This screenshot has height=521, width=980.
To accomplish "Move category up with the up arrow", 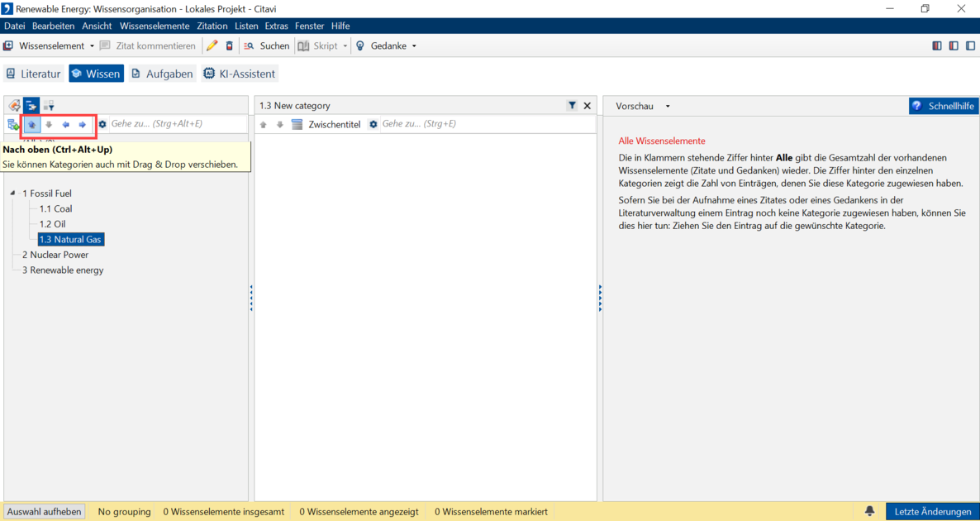I will [x=32, y=125].
